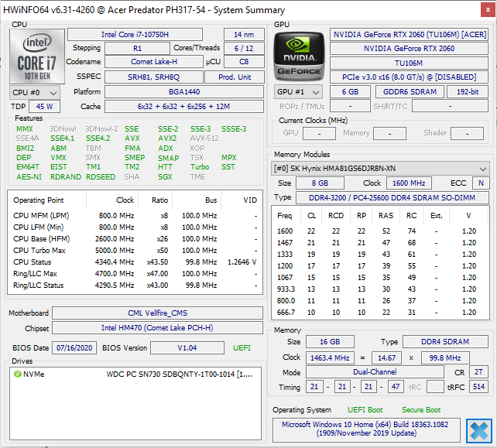Click the Dual-Channel mode field
The height and width of the screenshot is (448, 497).
375,372
